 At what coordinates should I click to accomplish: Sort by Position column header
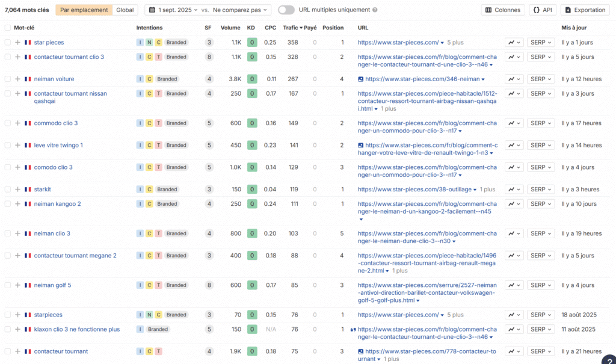[x=333, y=28]
